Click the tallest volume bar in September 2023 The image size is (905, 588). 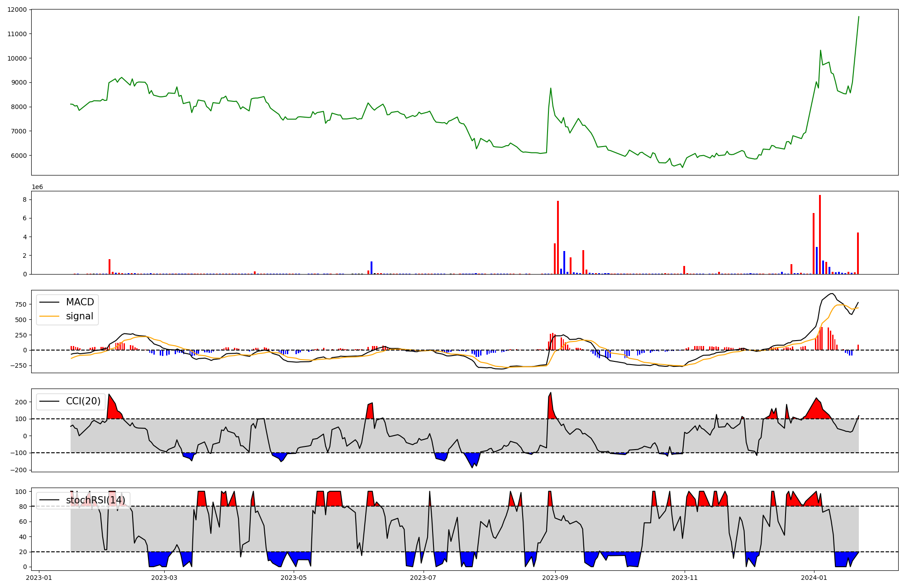(558, 237)
